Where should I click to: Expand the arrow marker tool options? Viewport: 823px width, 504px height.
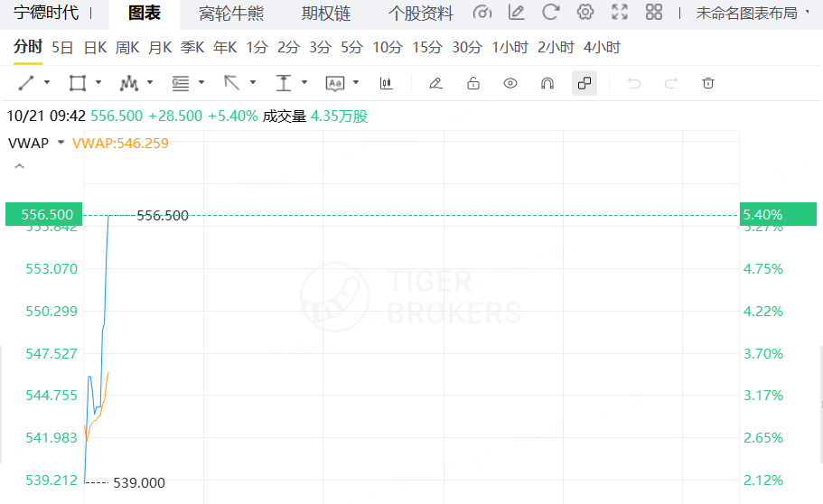[252, 82]
